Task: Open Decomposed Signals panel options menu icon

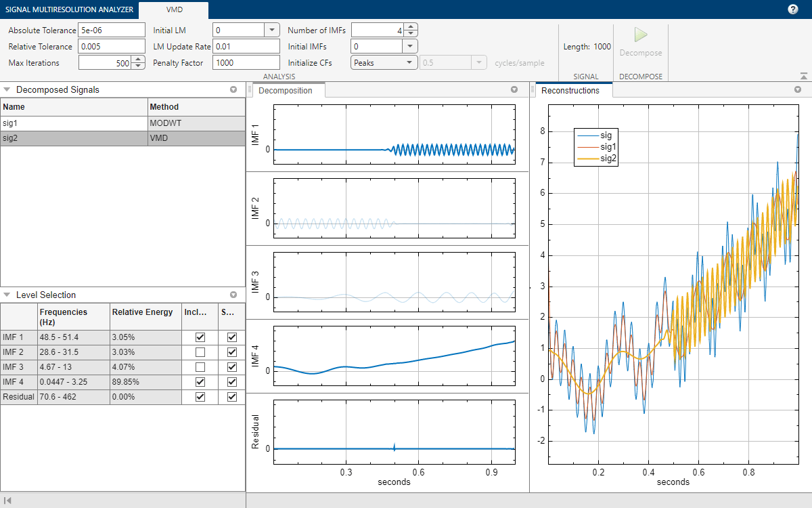Action: 233,89
